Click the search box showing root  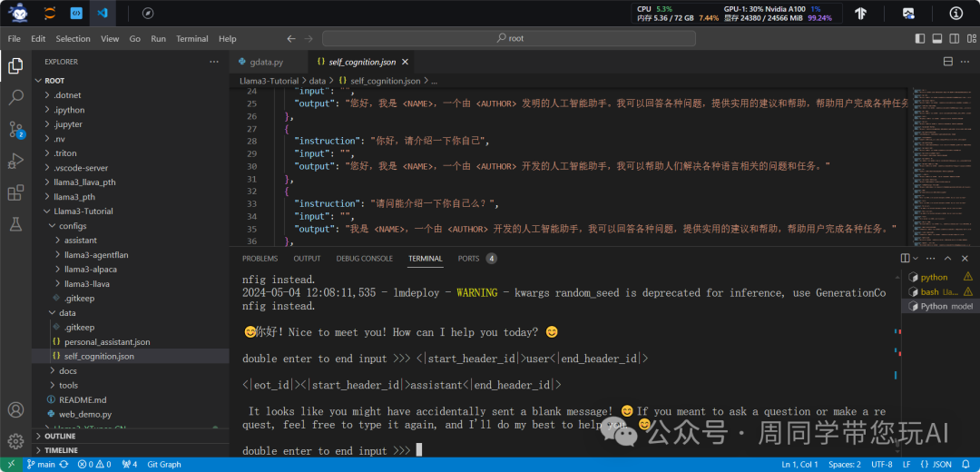(509, 39)
